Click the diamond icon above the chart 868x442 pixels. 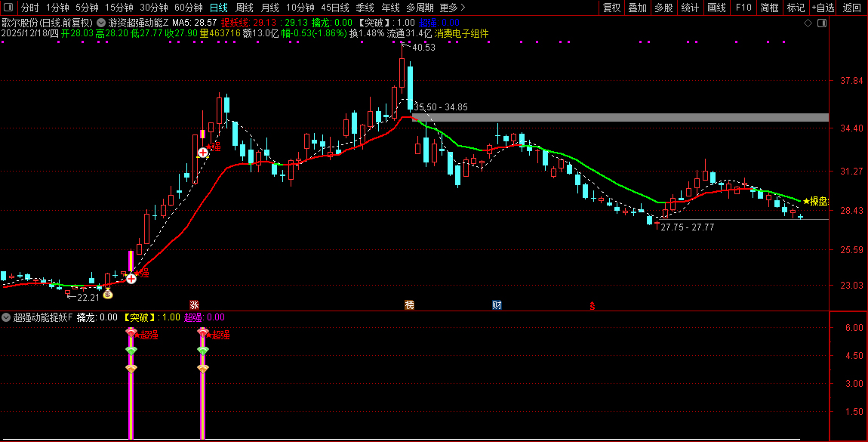click(808, 23)
